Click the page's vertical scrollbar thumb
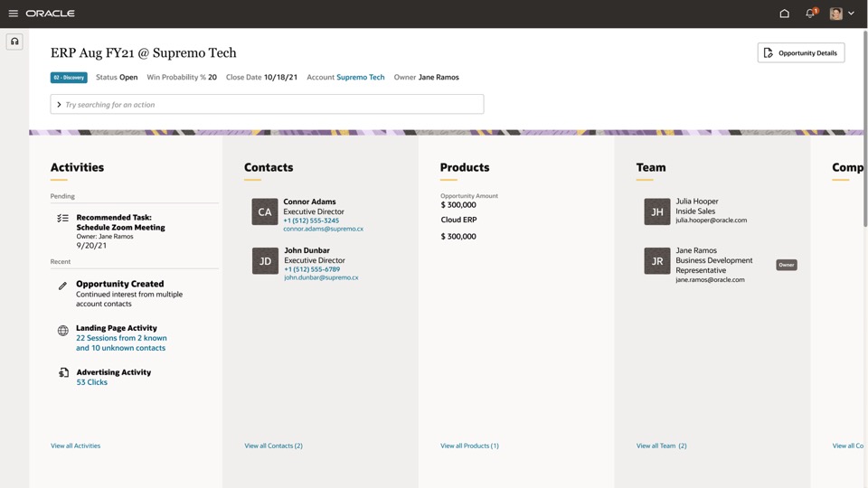The width and height of the screenshot is (868, 488). pyautogui.click(x=864, y=128)
